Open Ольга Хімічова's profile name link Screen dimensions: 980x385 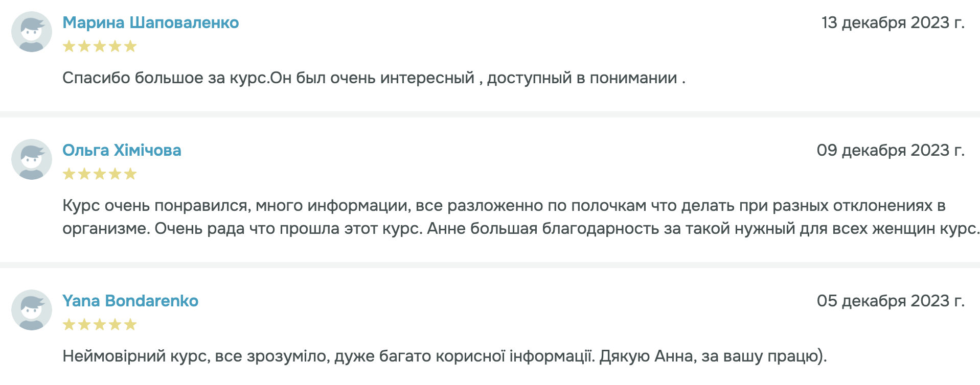(122, 150)
